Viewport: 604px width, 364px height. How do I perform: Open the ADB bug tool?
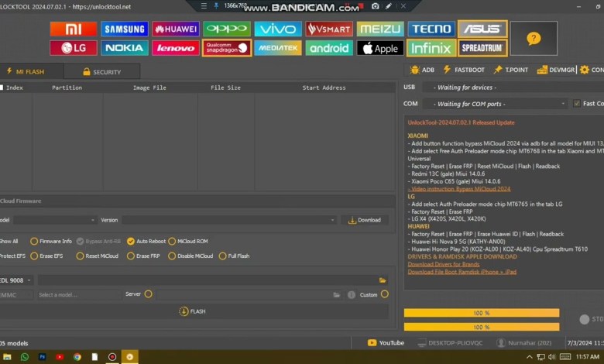[423, 70]
